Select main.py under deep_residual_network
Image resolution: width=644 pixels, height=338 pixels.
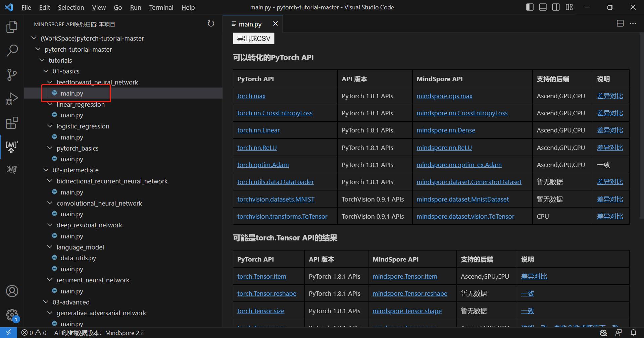[72, 236]
